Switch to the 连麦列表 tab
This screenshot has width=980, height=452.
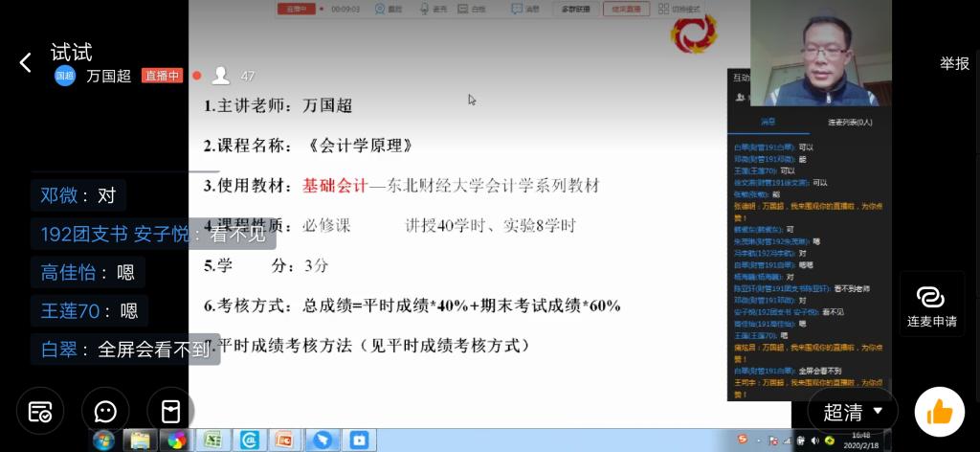[849, 123]
